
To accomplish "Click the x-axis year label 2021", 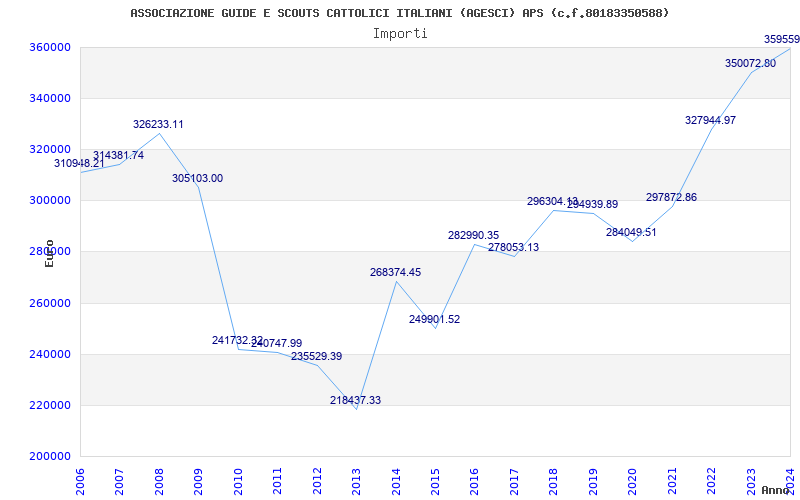I will click(x=672, y=481).
